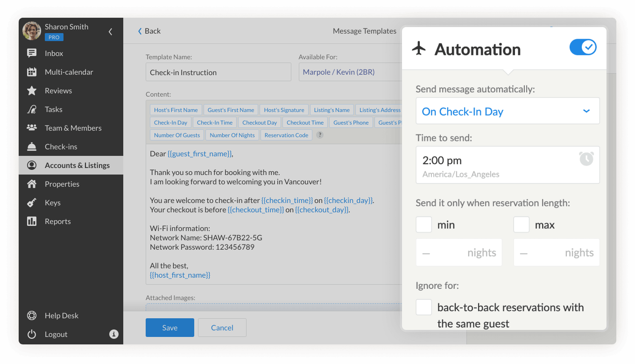Click Sharon Smith's profile avatar

(x=32, y=31)
